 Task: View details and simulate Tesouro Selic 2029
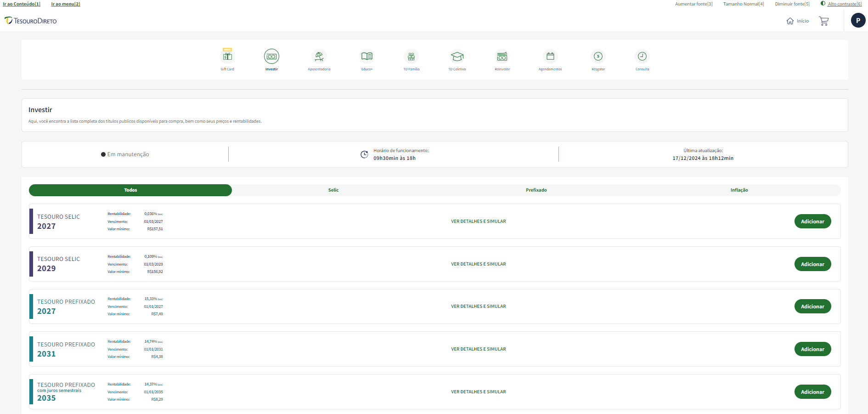[x=479, y=264]
